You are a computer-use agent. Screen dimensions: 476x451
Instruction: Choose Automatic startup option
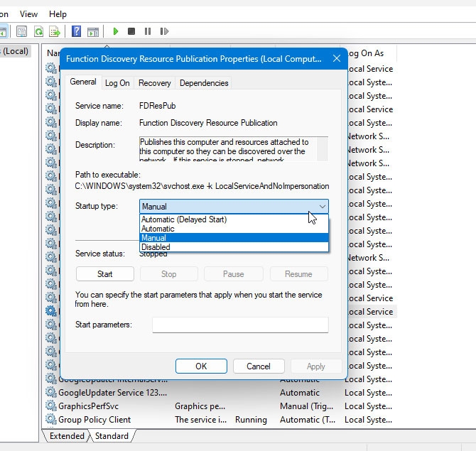[x=234, y=229]
